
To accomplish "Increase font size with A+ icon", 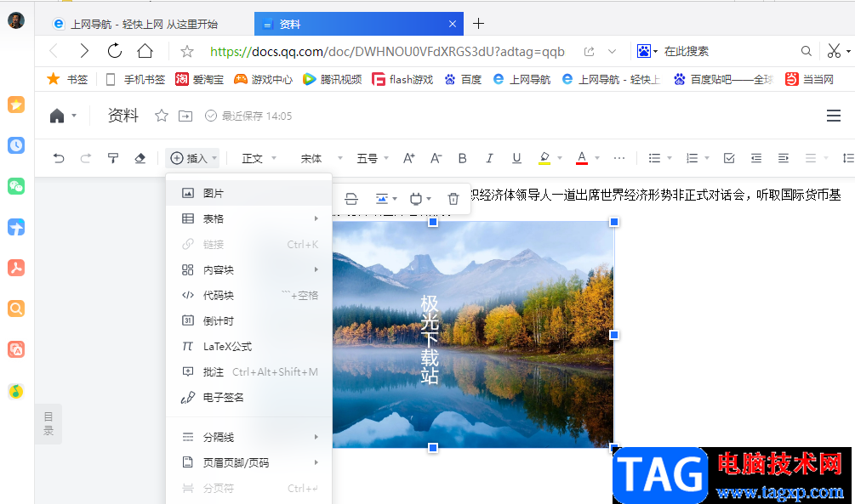I will (408, 159).
